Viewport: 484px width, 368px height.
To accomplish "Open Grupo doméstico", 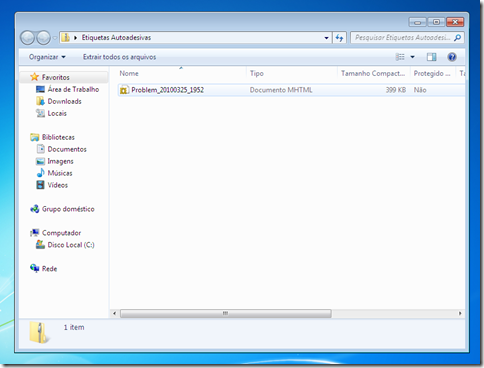I will pos(68,209).
